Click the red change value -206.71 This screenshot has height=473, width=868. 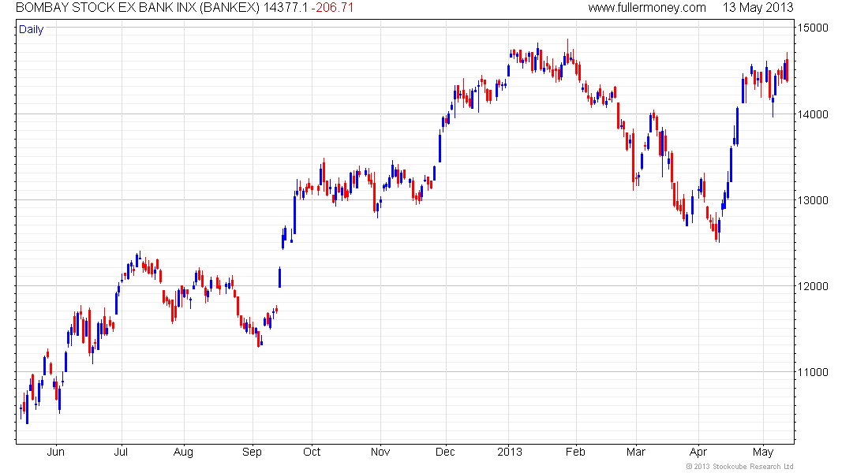(332, 8)
